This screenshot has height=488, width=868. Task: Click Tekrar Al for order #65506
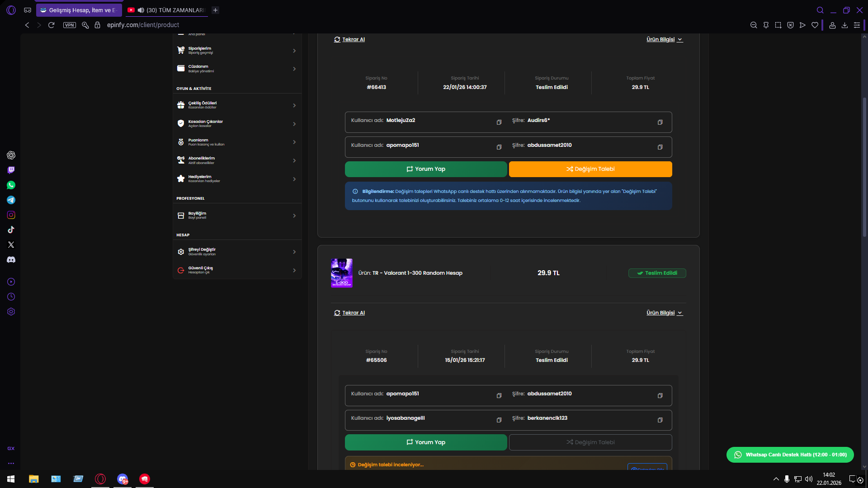click(x=349, y=313)
